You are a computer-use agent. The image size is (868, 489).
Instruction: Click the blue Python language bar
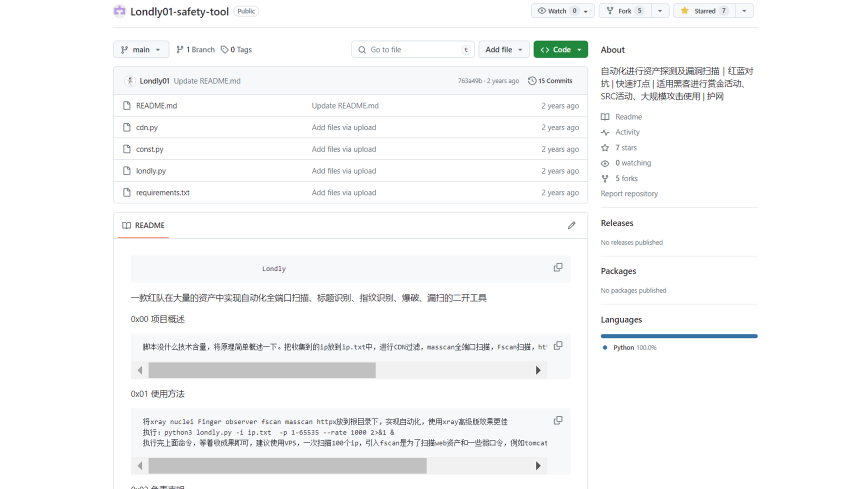[679, 336]
